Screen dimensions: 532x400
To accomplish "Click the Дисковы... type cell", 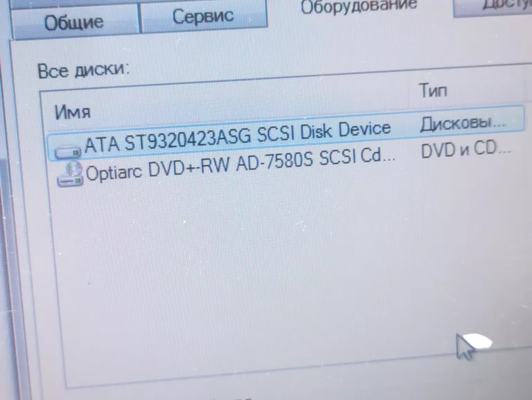I will tap(463, 122).
